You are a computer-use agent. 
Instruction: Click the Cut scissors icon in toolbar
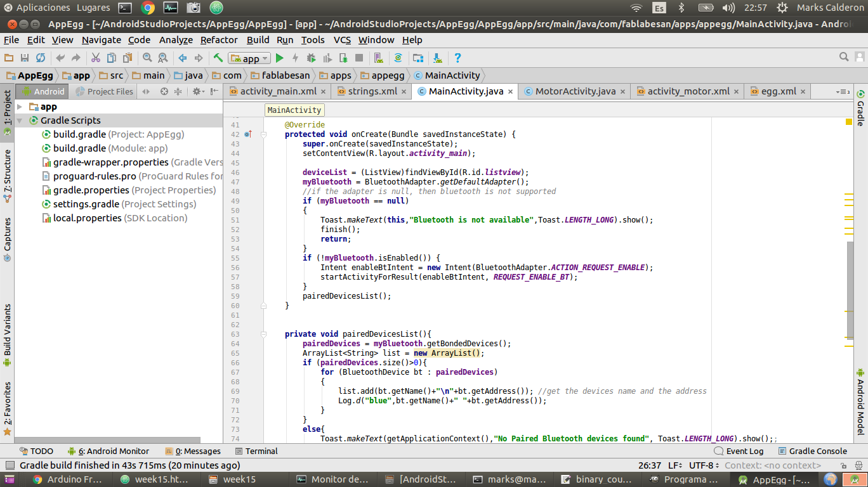pos(95,58)
